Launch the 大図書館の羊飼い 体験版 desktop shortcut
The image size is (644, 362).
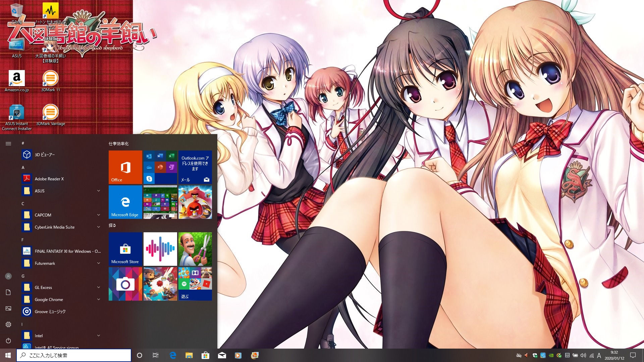(x=51, y=50)
